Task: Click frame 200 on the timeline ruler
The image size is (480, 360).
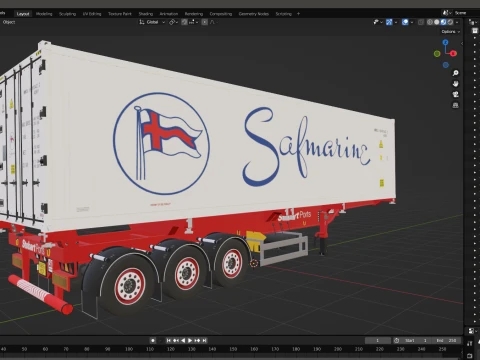Action: click(338, 349)
